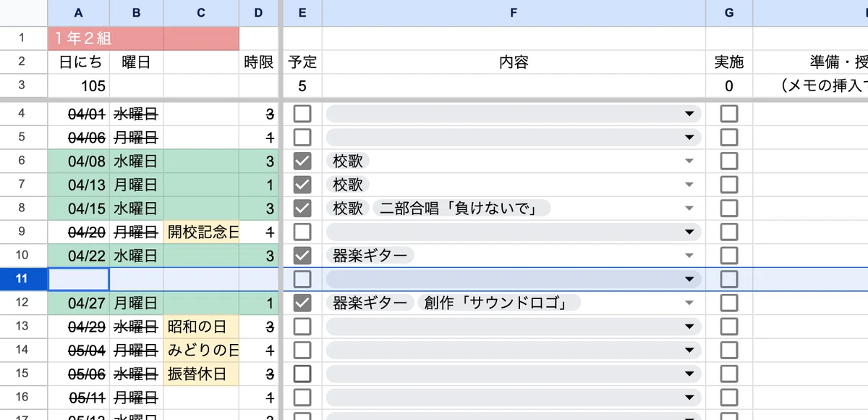The height and width of the screenshot is (420, 868).
Task: Select column A header
Action: [x=78, y=12]
